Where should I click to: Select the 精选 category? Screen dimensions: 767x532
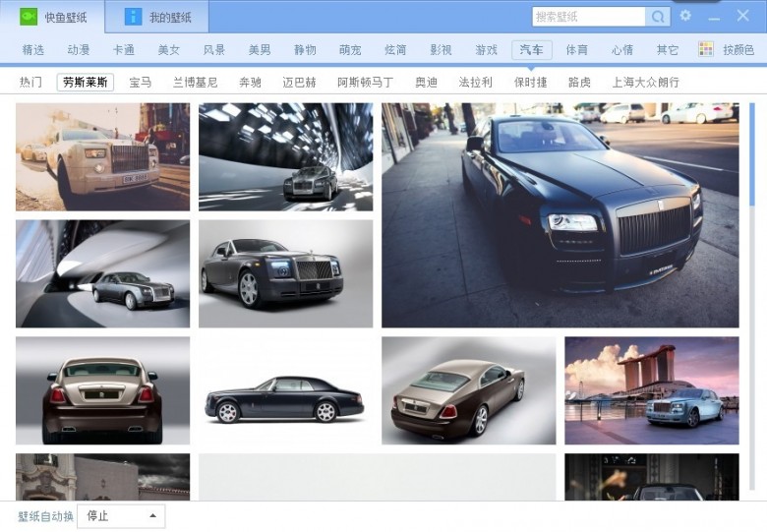tap(33, 50)
